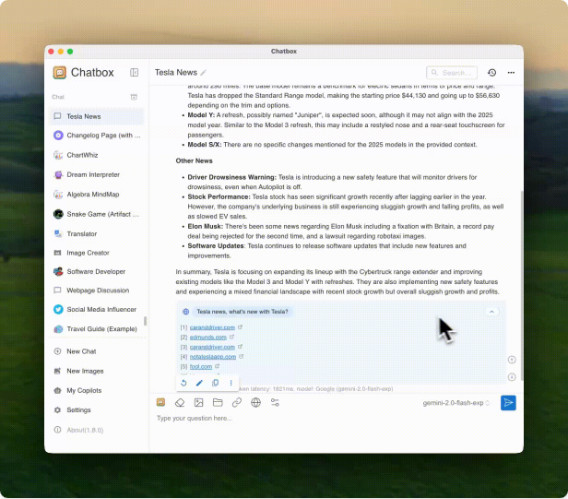Attach an image using the picture icon
Screen dimensions: 568x499
[x=199, y=402]
